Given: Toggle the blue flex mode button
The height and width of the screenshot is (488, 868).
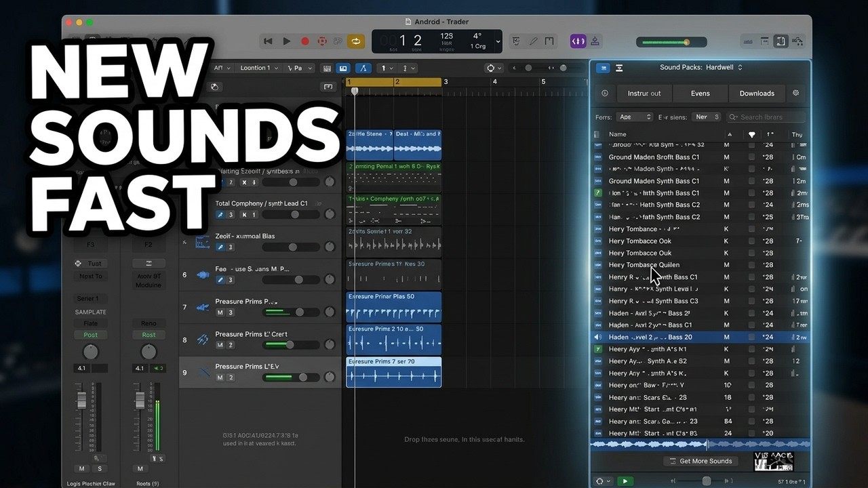Looking at the screenshot, I should click(x=363, y=68).
